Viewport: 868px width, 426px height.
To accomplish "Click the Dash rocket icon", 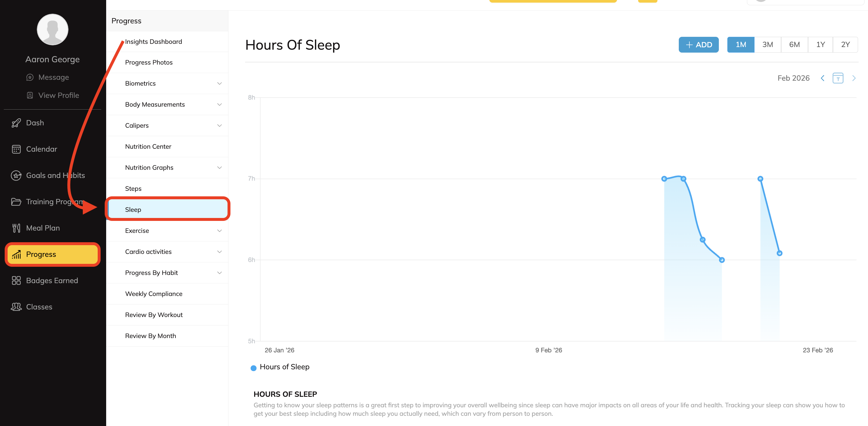I will coord(16,123).
